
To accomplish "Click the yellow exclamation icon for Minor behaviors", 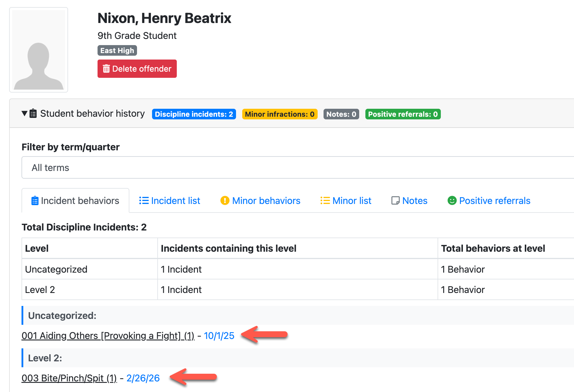I will click(x=225, y=201).
